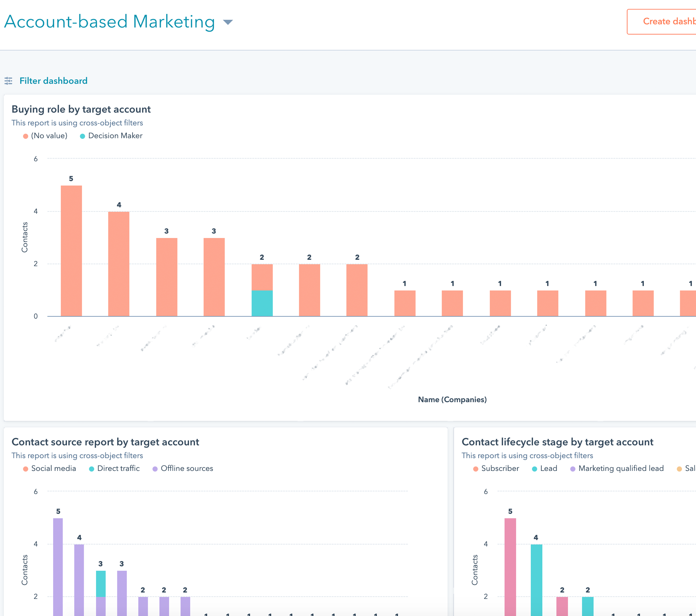Open Contact lifecycle stage by target account title
Image resolution: width=696 pixels, height=616 pixels.
[557, 442]
